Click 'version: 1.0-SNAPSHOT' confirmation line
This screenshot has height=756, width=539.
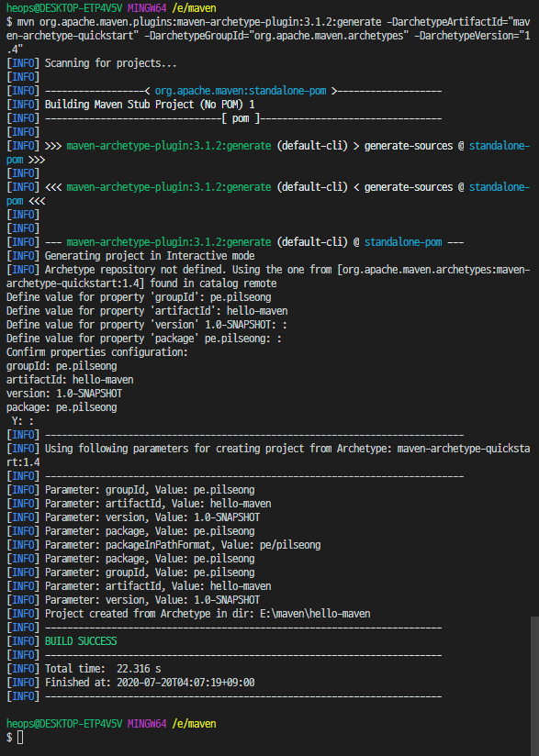click(x=64, y=394)
